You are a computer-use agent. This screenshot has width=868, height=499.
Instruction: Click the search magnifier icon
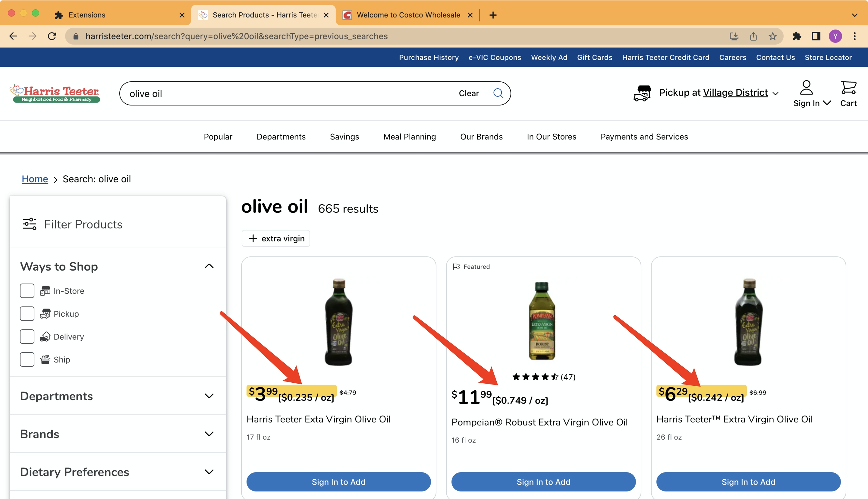[498, 93]
